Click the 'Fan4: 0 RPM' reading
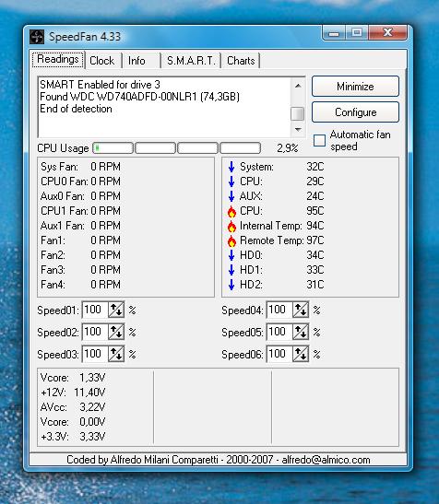Screen dimensions: 439x504 (80, 285)
